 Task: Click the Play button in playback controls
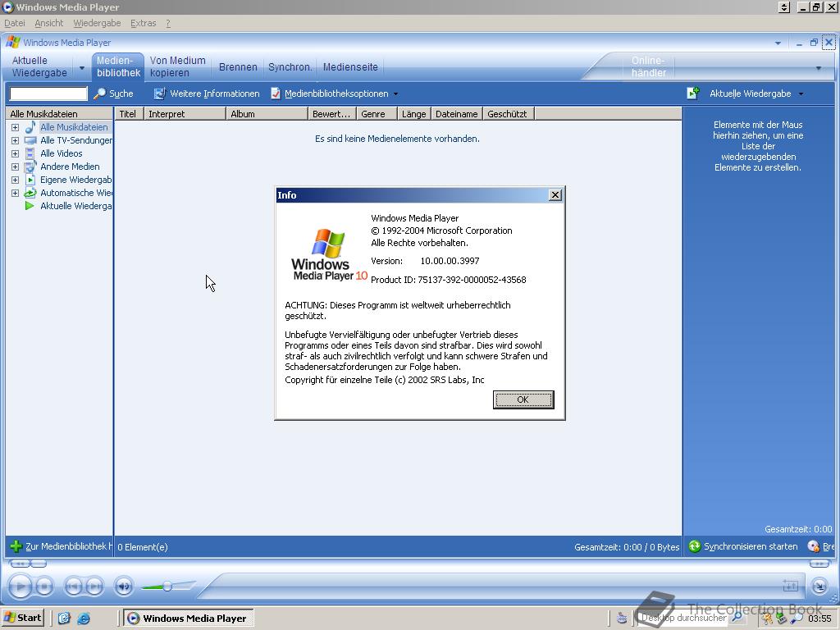(x=21, y=587)
